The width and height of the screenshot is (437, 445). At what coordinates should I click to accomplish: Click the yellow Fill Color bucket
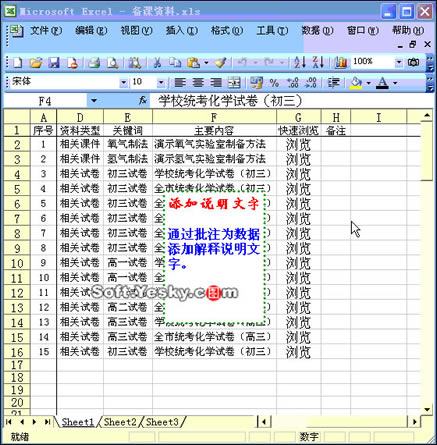click(x=356, y=83)
